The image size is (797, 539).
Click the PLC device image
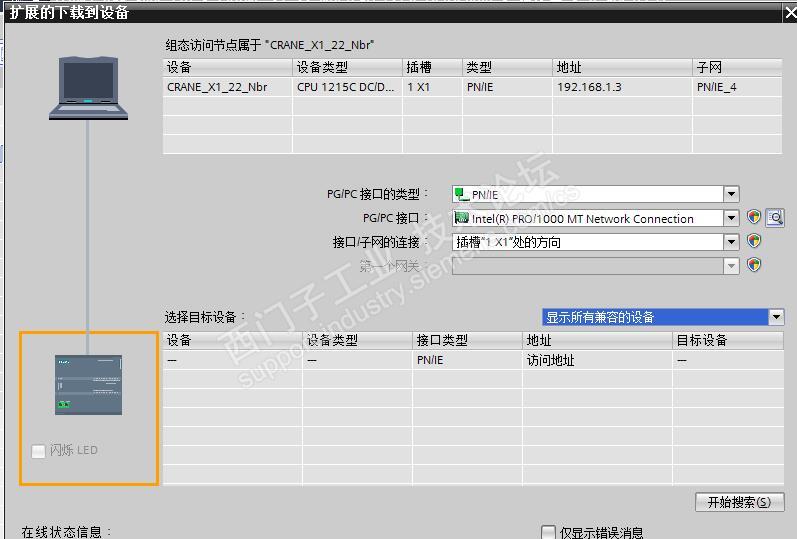pos(88,385)
